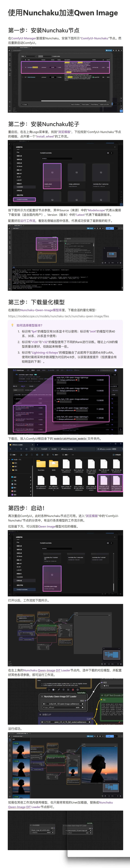Click Install button in ComfyUI-nunchaku manager row
This screenshot has width=130, height=868.
click(x=53, y=67)
